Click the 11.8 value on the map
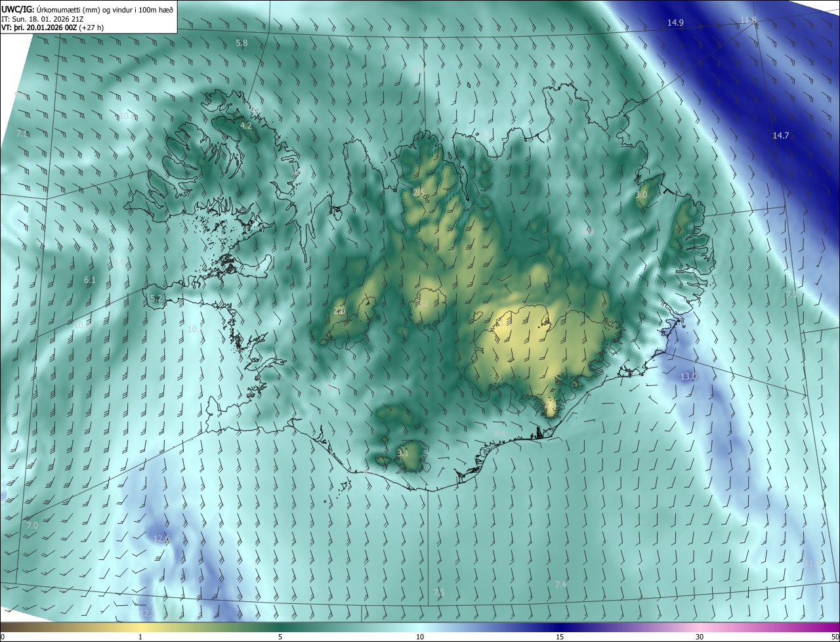 point(748,20)
